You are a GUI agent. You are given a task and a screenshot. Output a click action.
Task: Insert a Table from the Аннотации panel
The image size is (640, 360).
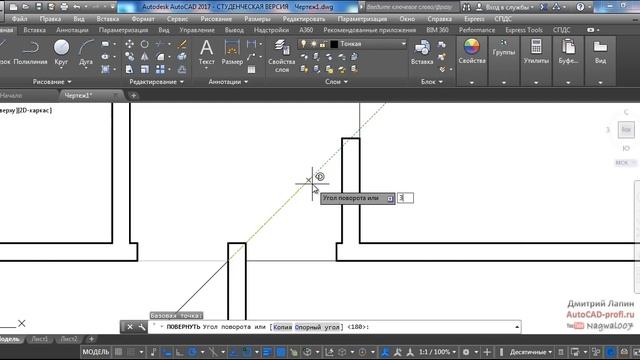251,69
